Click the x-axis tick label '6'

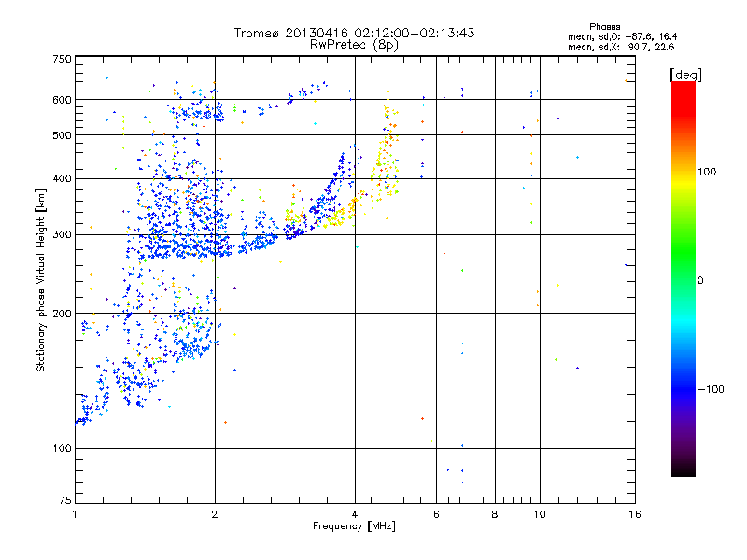coord(436,514)
